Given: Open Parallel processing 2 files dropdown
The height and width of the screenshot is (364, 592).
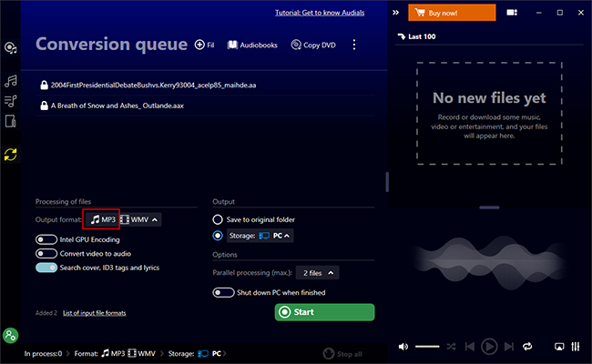Looking at the screenshot, I should 318,273.
